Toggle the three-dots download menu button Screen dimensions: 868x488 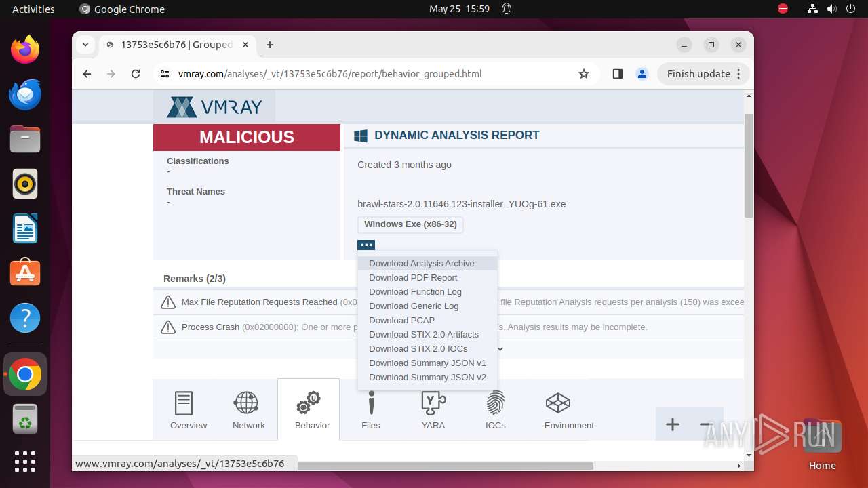[x=366, y=245]
